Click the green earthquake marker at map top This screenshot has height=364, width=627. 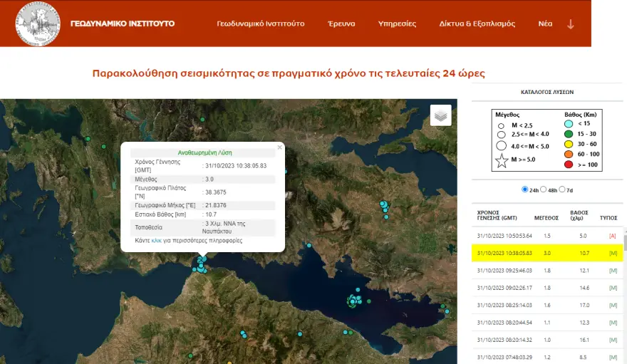pyautogui.click(x=202, y=119)
